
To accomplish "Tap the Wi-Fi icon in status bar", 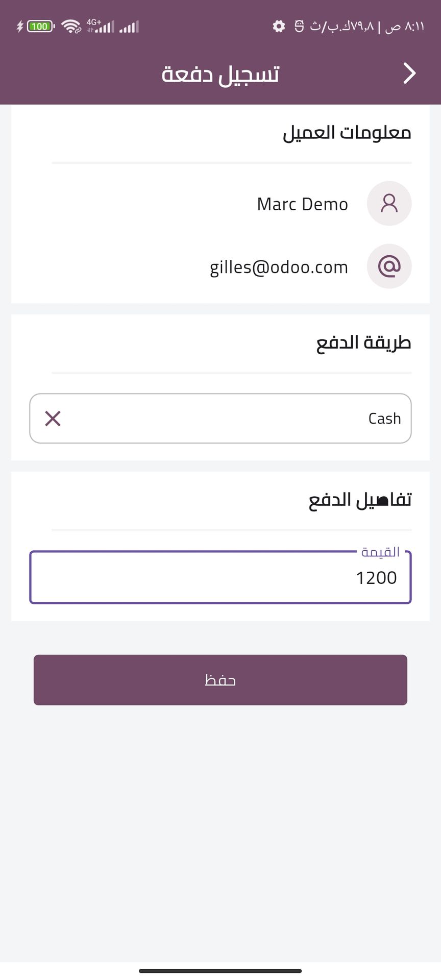I will tap(71, 27).
